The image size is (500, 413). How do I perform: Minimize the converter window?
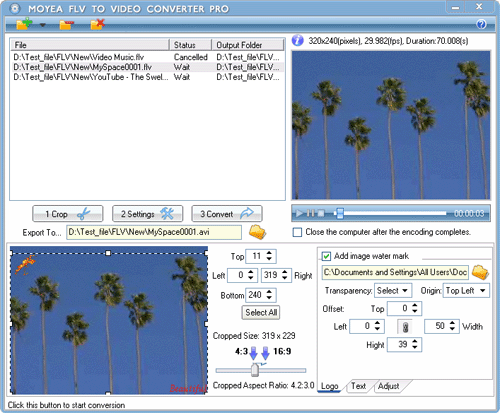(x=456, y=7)
